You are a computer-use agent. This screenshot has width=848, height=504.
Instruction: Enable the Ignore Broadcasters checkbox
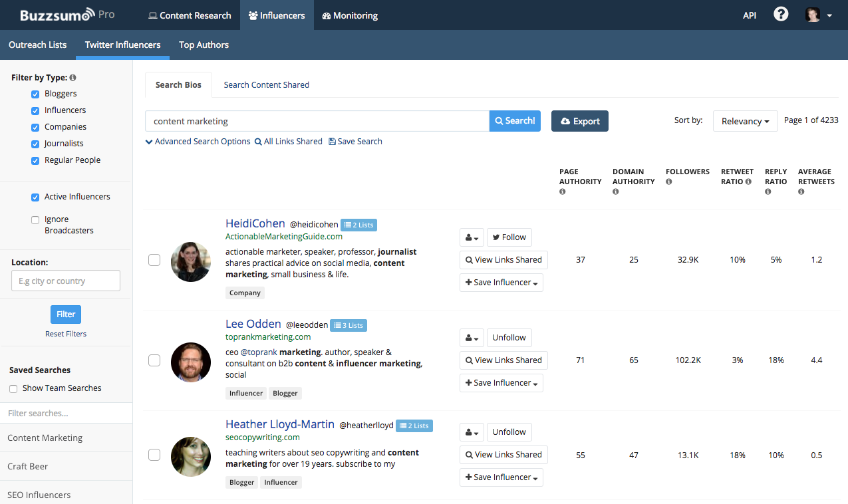35,220
